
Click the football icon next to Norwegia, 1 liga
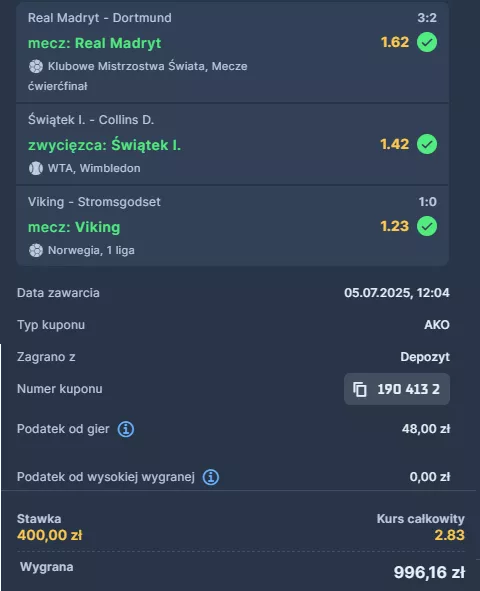[36, 250]
